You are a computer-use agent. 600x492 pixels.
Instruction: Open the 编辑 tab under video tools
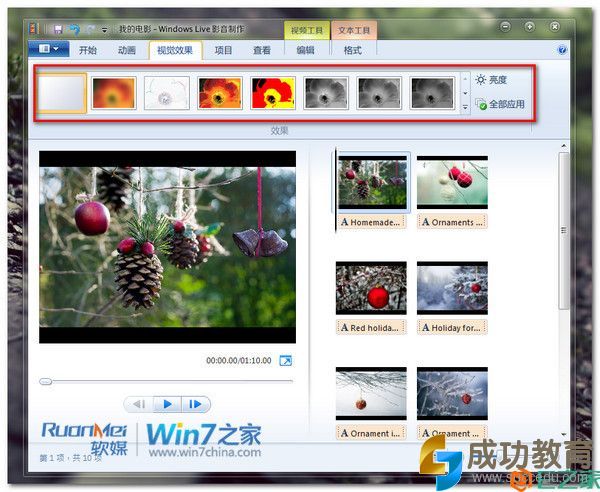pyautogui.click(x=305, y=49)
